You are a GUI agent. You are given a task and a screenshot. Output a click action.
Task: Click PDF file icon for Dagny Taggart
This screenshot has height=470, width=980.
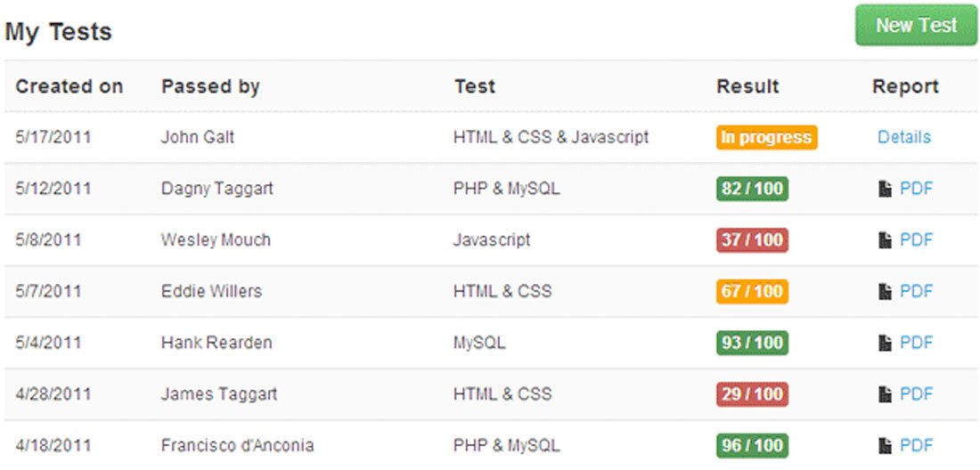[885, 189]
